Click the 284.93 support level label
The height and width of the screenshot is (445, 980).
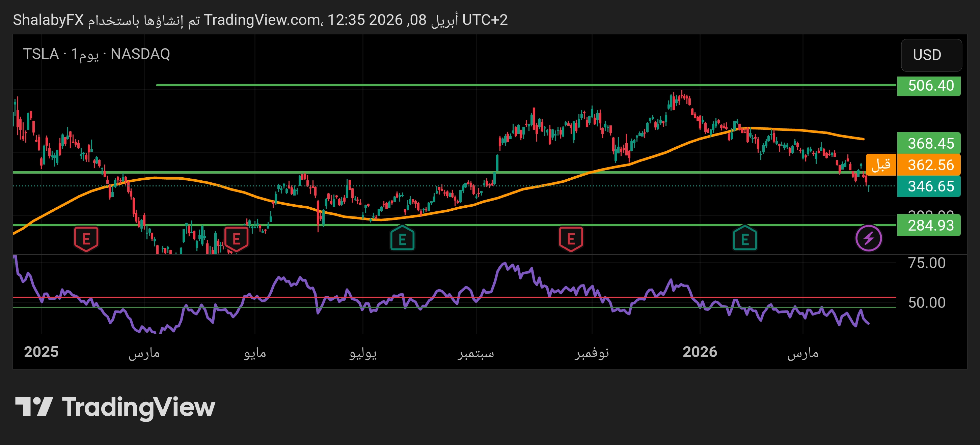pos(928,225)
